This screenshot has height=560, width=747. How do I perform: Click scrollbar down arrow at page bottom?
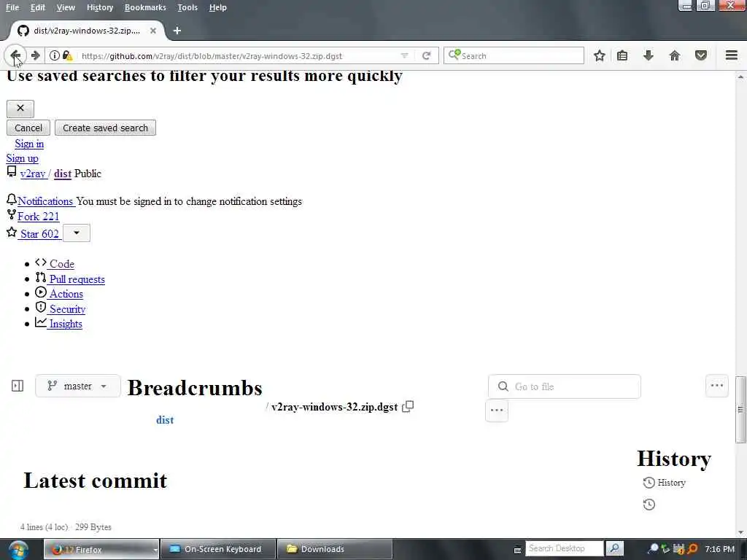[x=741, y=532]
